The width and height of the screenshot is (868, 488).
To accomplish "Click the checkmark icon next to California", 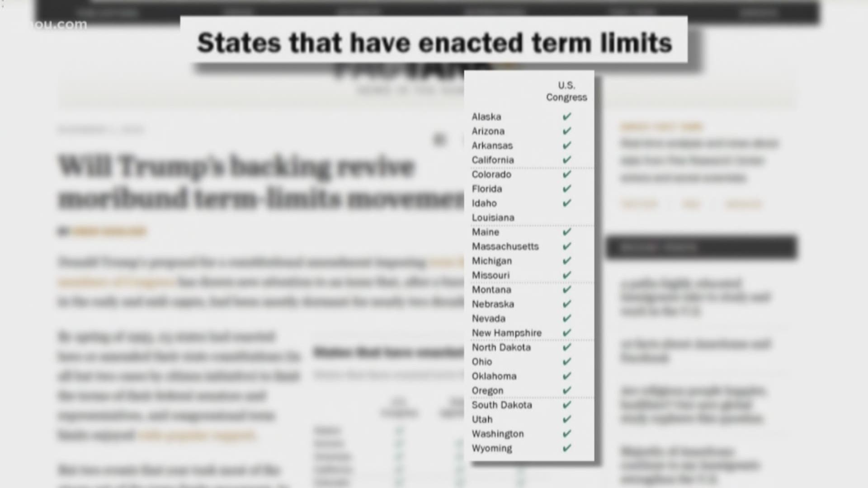I will [567, 159].
